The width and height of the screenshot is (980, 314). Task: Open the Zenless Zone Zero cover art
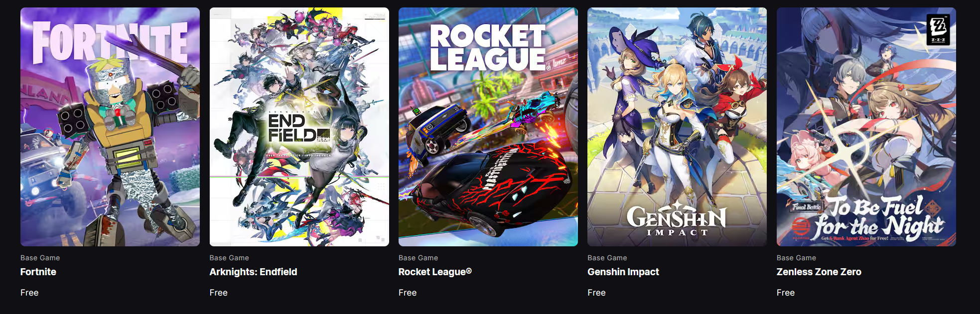coord(866,127)
